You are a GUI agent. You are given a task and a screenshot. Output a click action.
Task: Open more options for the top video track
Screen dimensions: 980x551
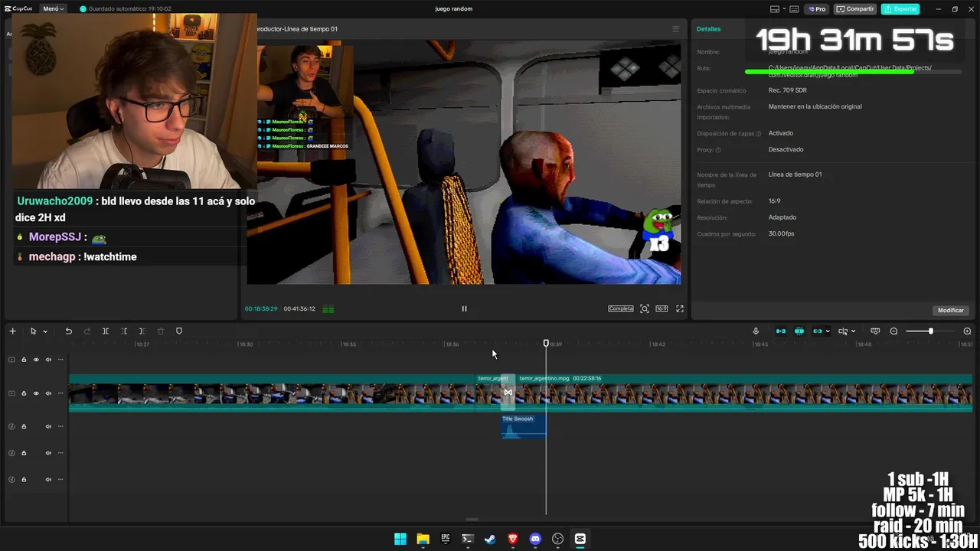tap(60, 360)
